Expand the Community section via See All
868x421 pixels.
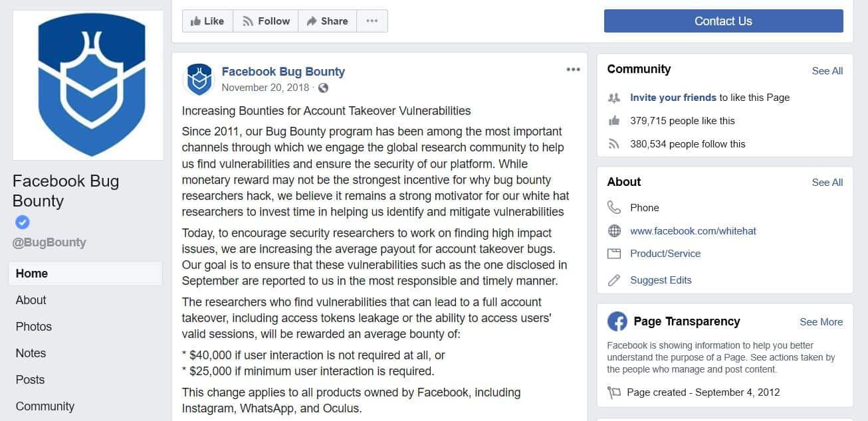827,70
